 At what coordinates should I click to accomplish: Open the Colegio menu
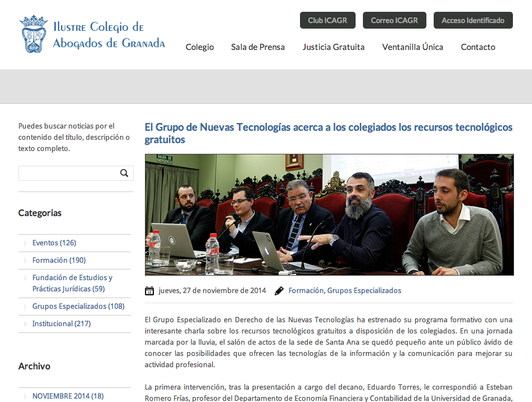tap(199, 47)
